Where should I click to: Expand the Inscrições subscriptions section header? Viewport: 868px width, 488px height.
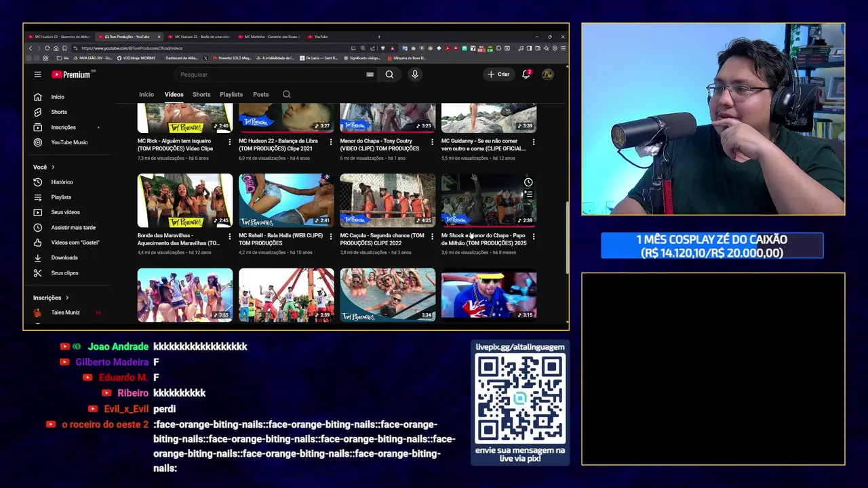coord(51,298)
